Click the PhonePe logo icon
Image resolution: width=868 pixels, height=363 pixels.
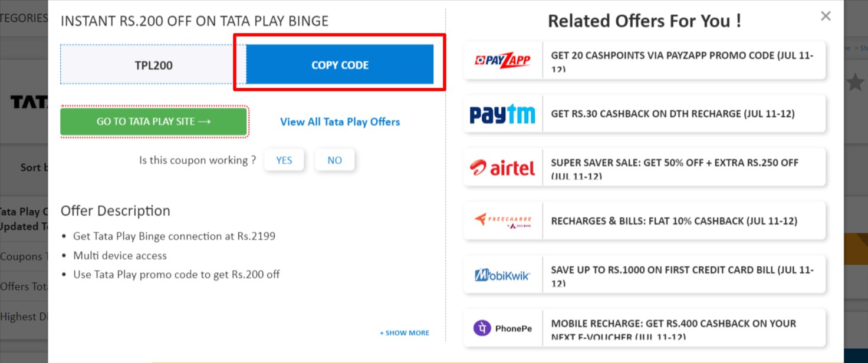coord(502,328)
